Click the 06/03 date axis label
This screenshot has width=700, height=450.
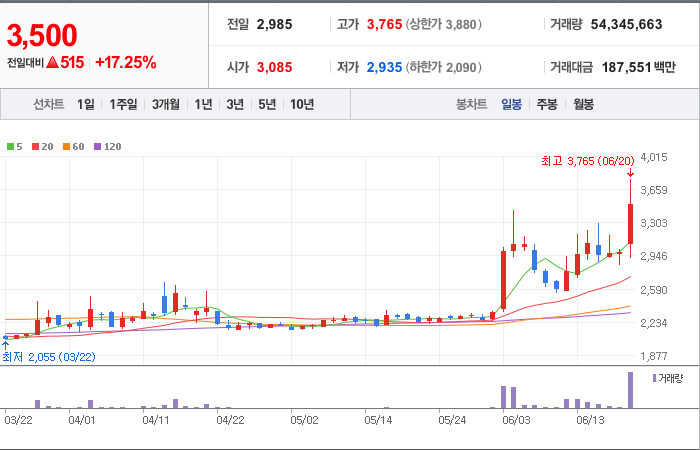[516, 421]
